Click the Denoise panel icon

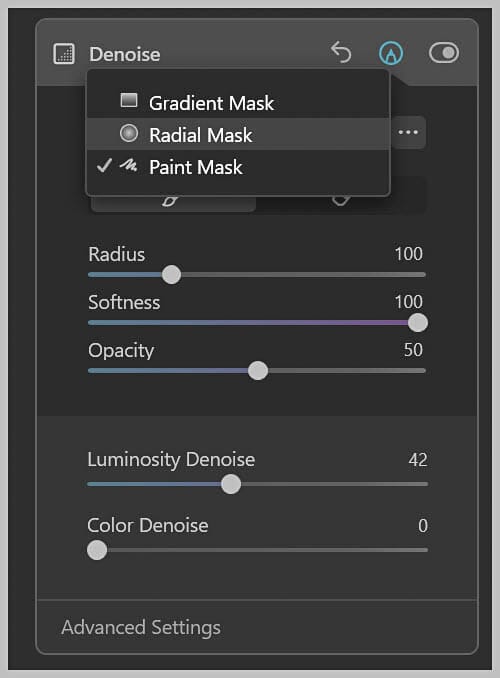[64, 54]
